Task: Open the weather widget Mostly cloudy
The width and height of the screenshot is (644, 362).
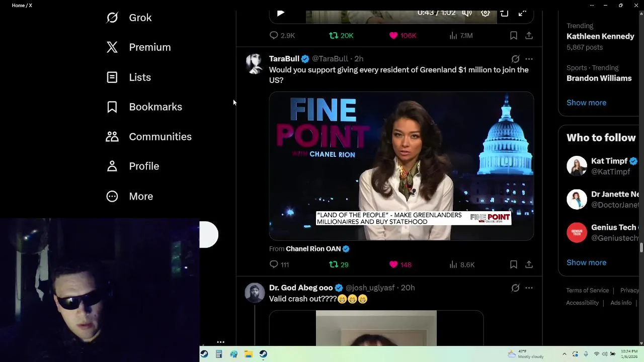Action: [x=525, y=354]
